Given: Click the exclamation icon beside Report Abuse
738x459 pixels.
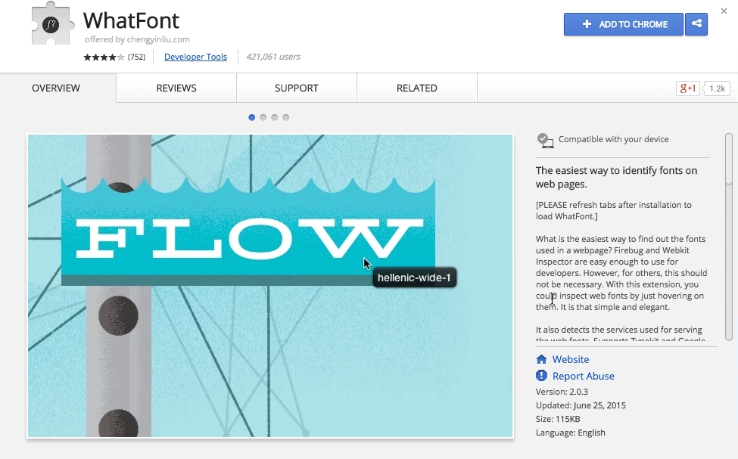Looking at the screenshot, I should click(x=541, y=375).
